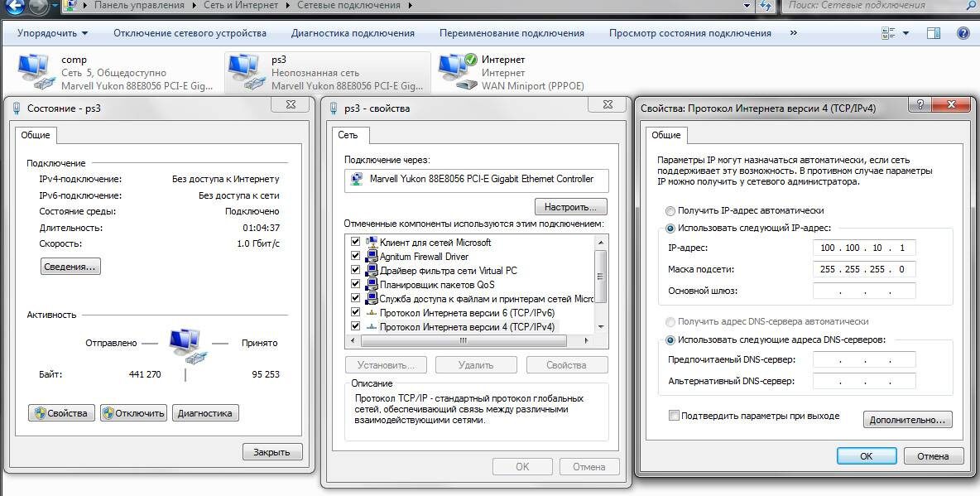This screenshot has height=496, width=980.
Task: Click the horizontal scrollbar thumb of component list
Action: [464, 340]
